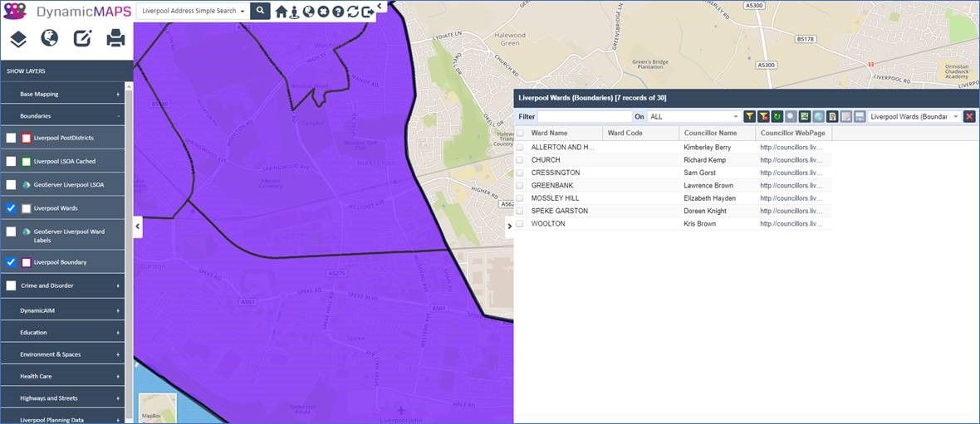980x424 pixels.
Task: Click the magnifier search button
Action: [x=261, y=11]
